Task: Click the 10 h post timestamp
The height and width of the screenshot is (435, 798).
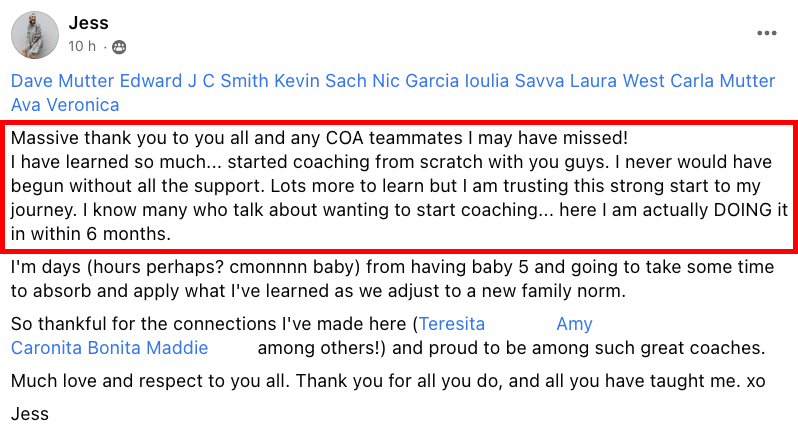Action: (x=82, y=46)
